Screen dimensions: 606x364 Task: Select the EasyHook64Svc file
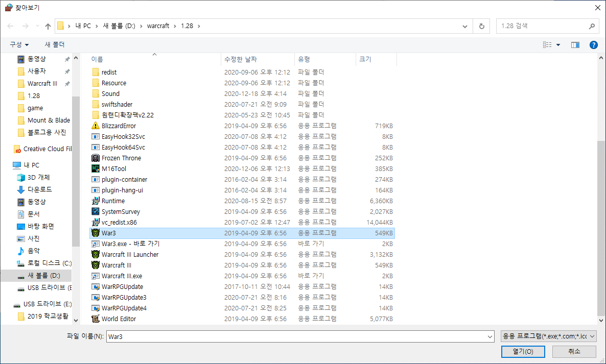[x=242, y=148]
